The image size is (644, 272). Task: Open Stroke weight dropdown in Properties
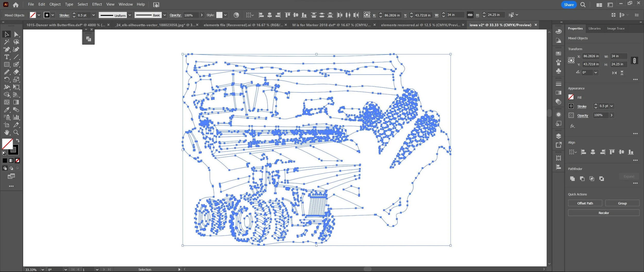tap(612, 106)
